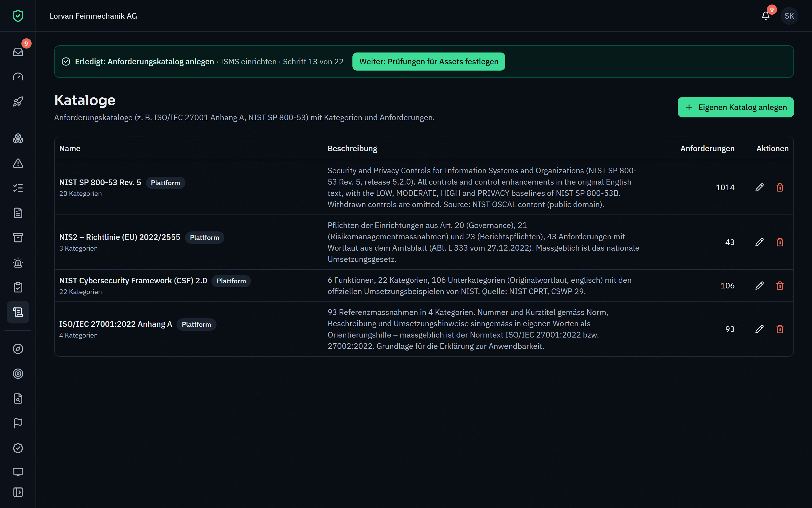Image resolution: width=812 pixels, height=508 pixels.
Task: Open the file search icon in sidebar
Action: (x=18, y=398)
